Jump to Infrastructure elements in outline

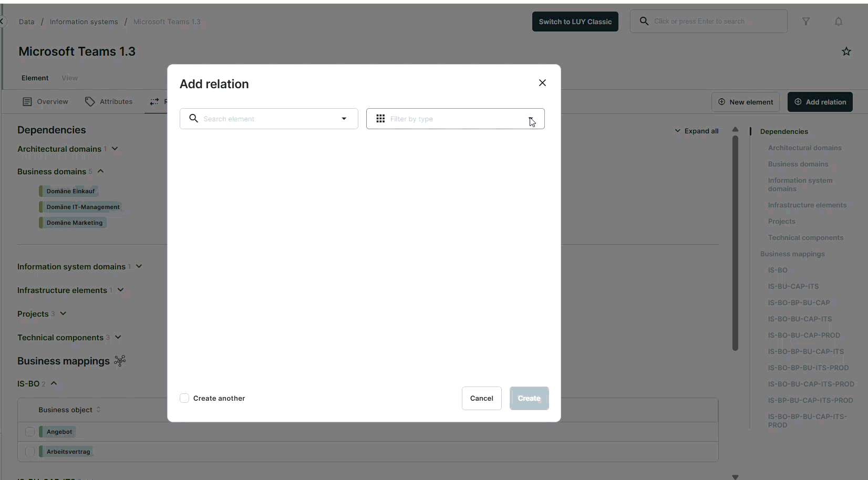807,205
